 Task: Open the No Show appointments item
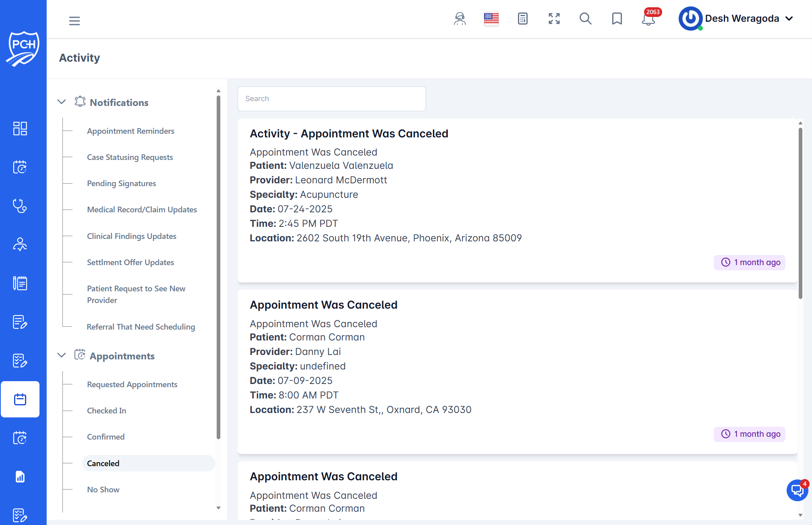(103, 490)
